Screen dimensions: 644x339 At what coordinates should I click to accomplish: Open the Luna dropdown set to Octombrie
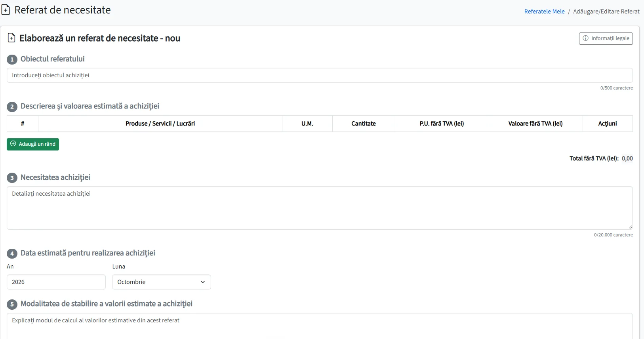tap(162, 282)
